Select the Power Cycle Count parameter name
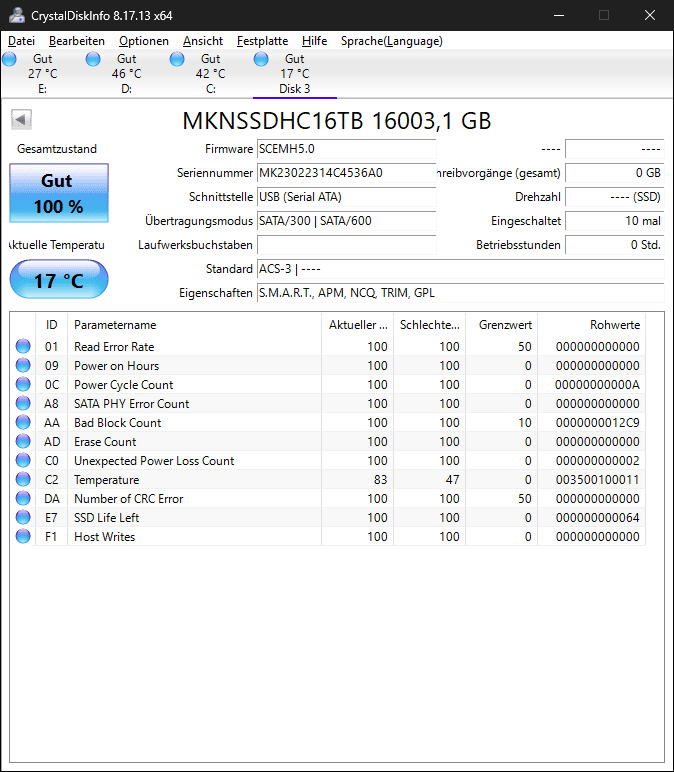The height and width of the screenshot is (772, 674). [x=124, y=385]
